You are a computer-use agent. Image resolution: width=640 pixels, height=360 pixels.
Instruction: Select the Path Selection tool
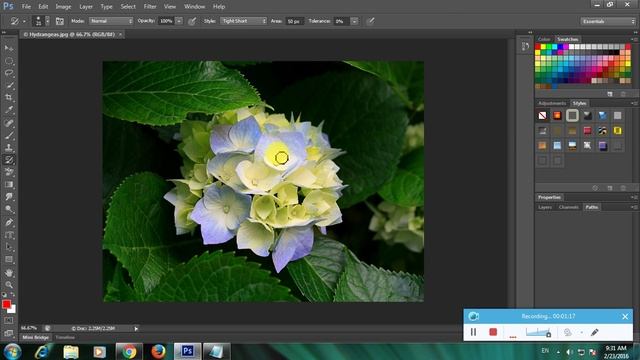coord(9,247)
